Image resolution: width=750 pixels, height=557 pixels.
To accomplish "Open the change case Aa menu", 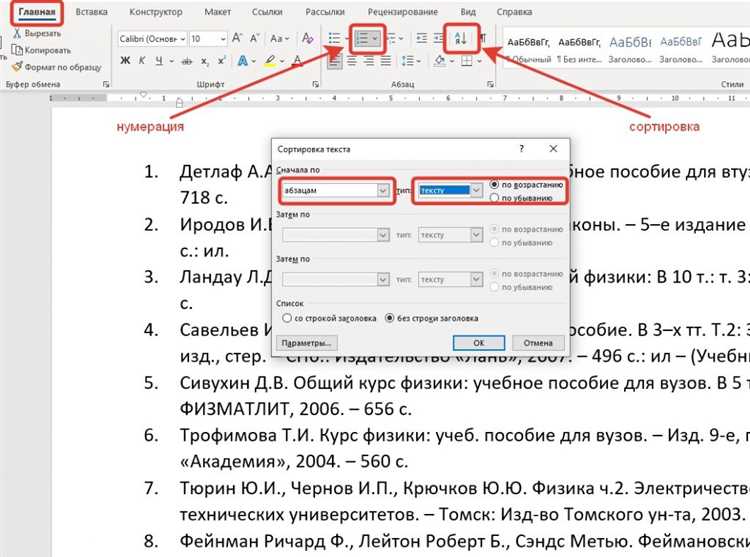I will 279,38.
